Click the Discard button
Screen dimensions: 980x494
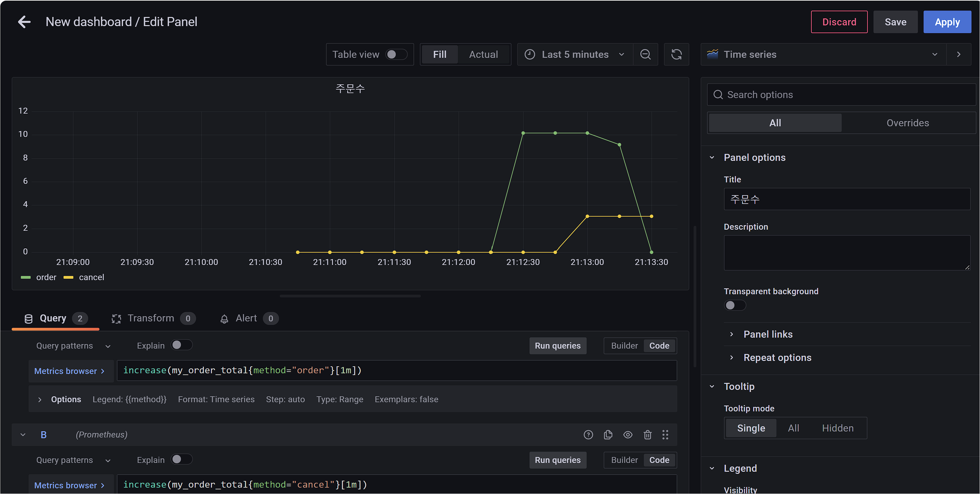click(x=839, y=22)
